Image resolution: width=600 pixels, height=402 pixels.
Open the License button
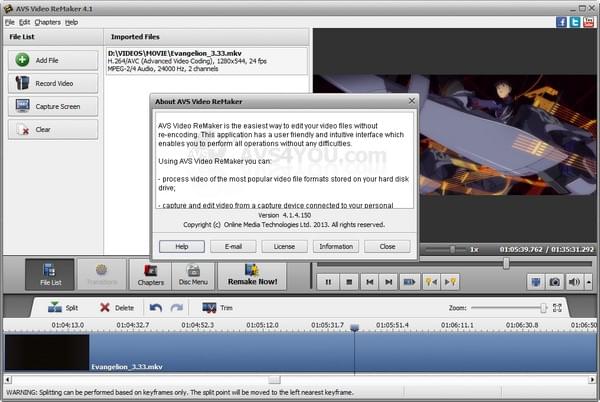point(284,246)
